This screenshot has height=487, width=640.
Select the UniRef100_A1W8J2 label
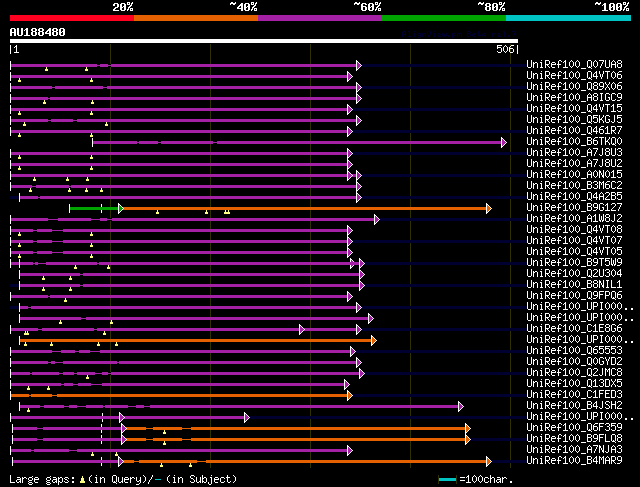(574, 219)
